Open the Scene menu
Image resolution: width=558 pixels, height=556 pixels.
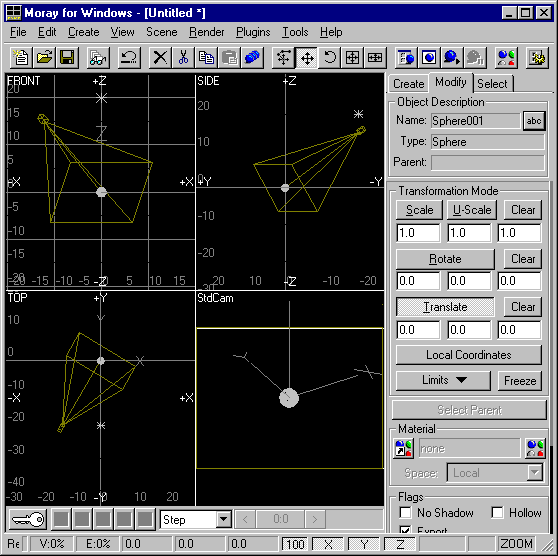coord(162,32)
